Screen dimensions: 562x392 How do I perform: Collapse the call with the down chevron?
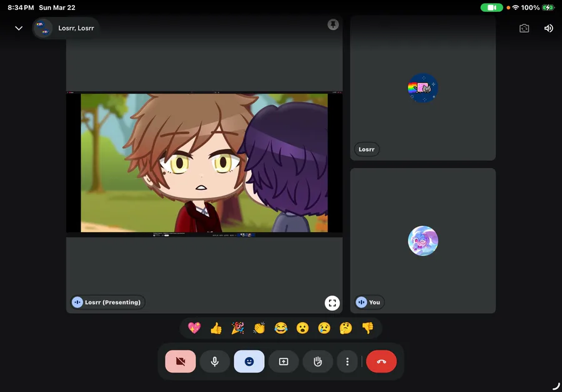pyautogui.click(x=19, y=28)
